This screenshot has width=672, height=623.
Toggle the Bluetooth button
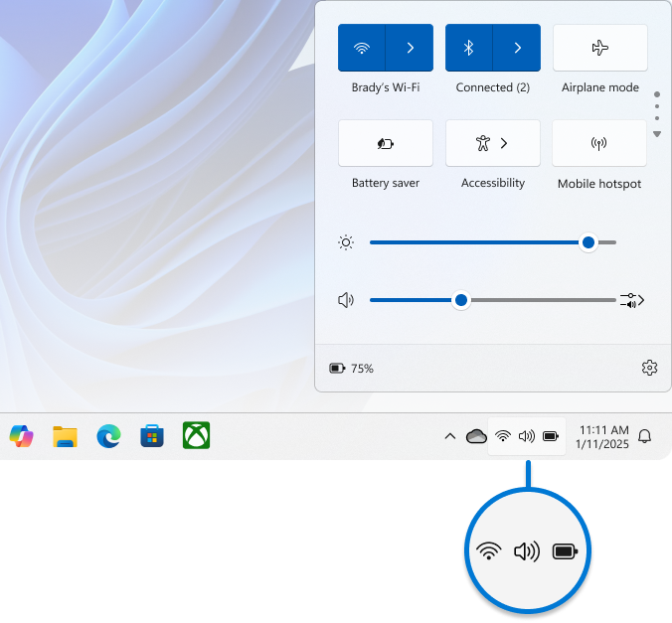pos(469,48)
